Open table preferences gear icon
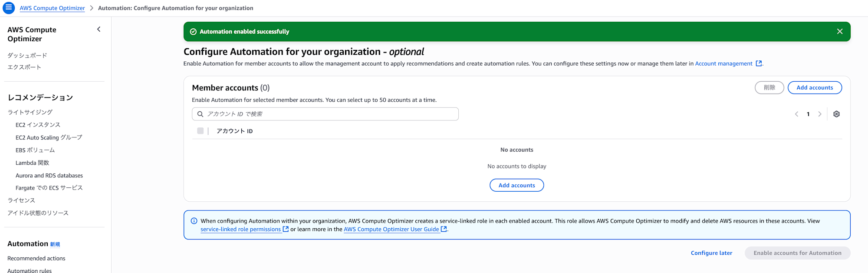This screenshot has height=273, width=868. click(x=836, y=114)
